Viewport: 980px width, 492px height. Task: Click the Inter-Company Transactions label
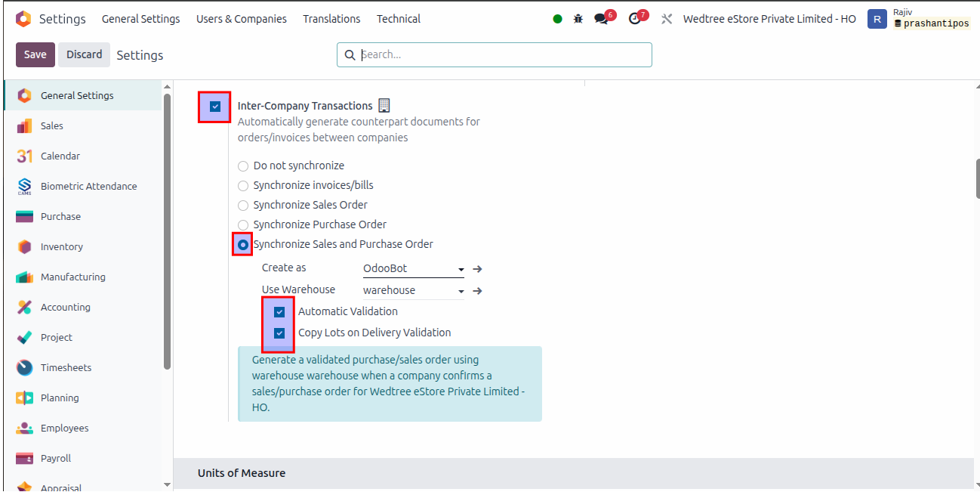click(305, 106)
